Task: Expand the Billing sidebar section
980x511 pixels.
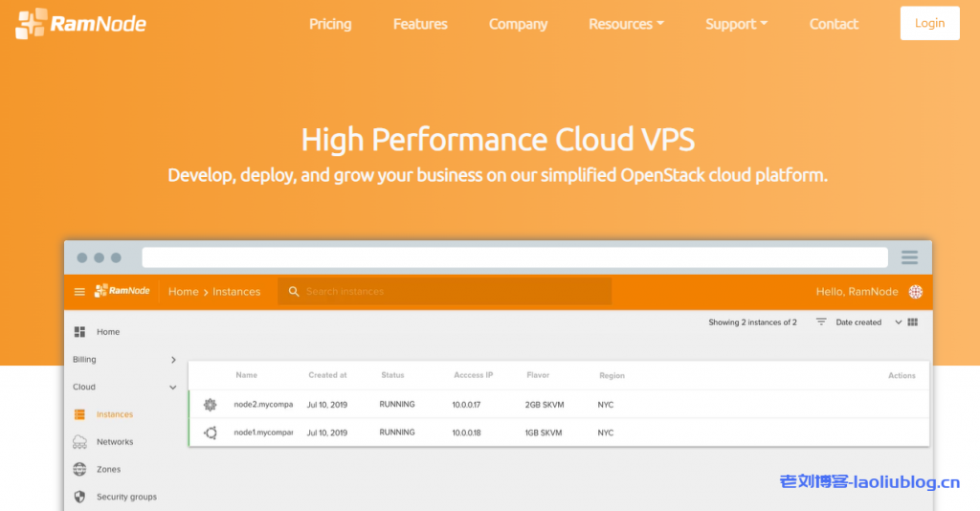Action: click(173, 360)
